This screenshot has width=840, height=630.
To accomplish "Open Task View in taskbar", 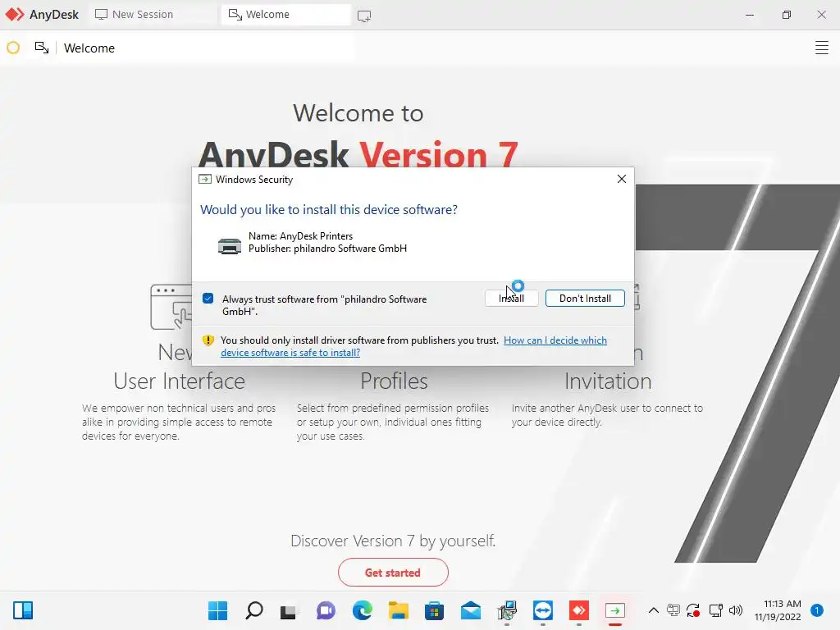I will click(x=288, y=610).
